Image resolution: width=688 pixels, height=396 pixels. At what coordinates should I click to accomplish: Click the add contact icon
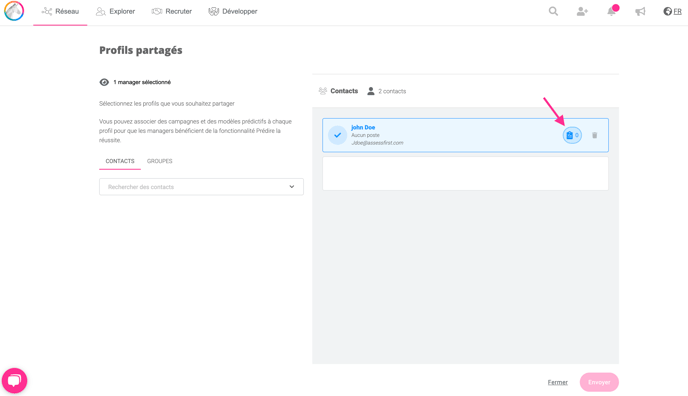[x=582, y=11]
